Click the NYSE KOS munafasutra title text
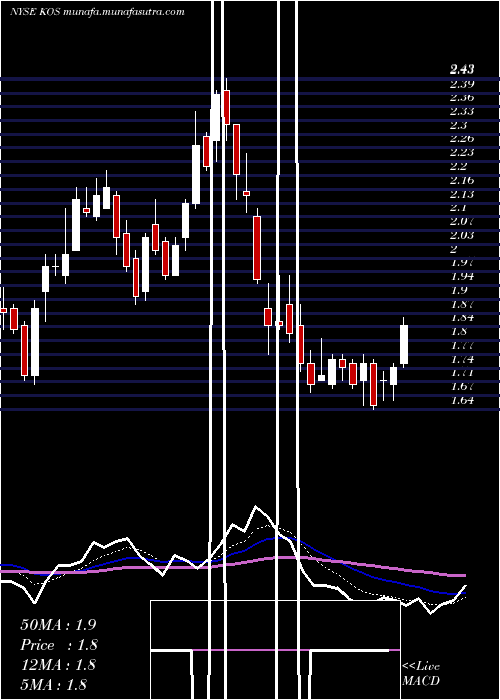The image size is (500, 700). click(97, 12)
